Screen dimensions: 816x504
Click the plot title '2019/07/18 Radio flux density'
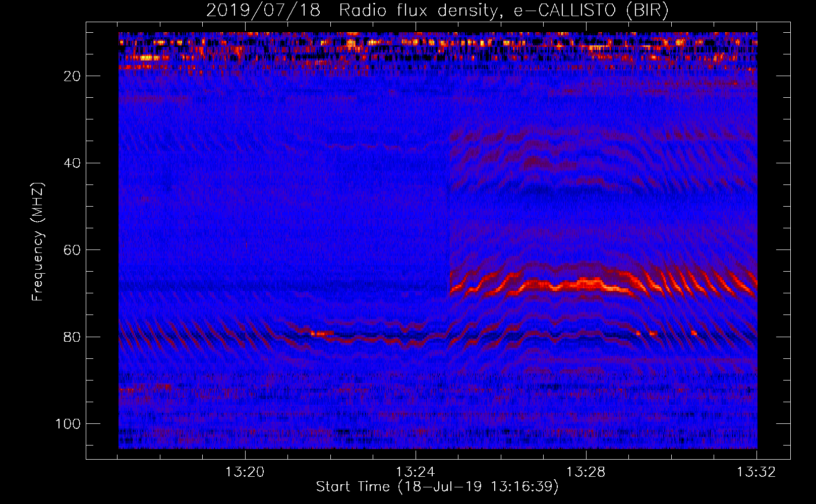point(437,11)
